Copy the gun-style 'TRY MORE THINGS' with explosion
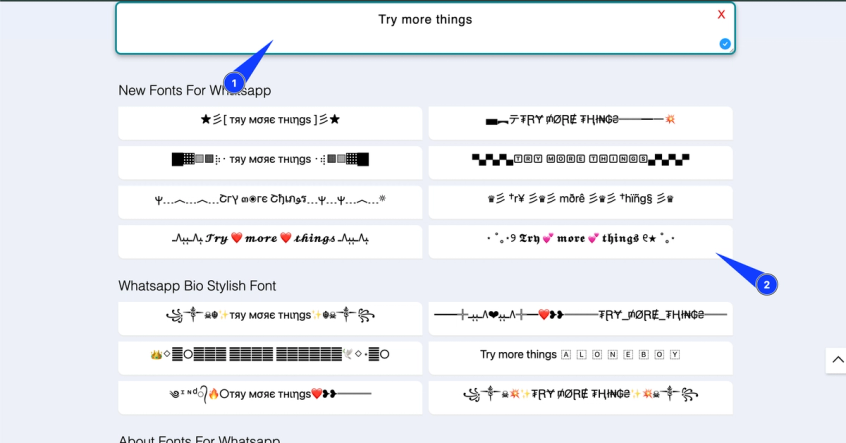The width and height of the screenshot is (846, 443). [x=581, y=123]
